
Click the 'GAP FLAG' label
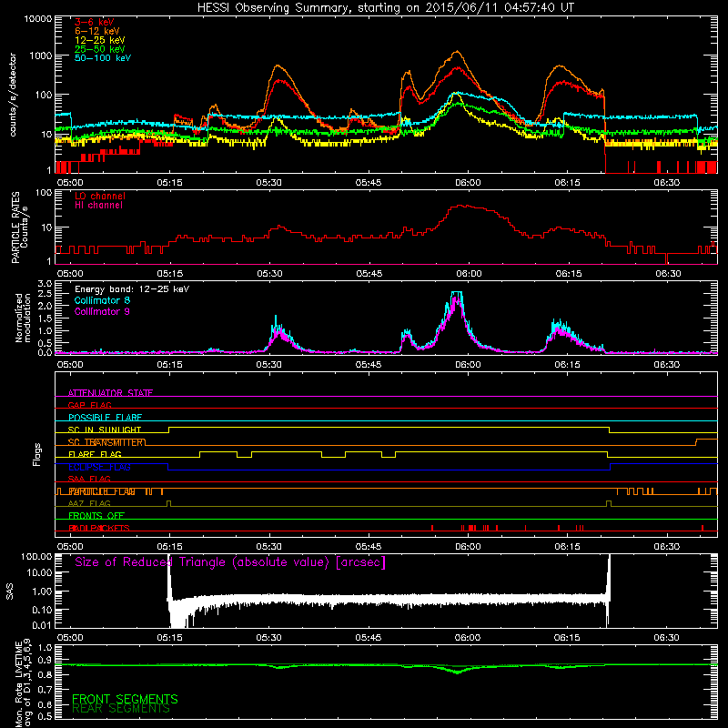click(89, 405)
